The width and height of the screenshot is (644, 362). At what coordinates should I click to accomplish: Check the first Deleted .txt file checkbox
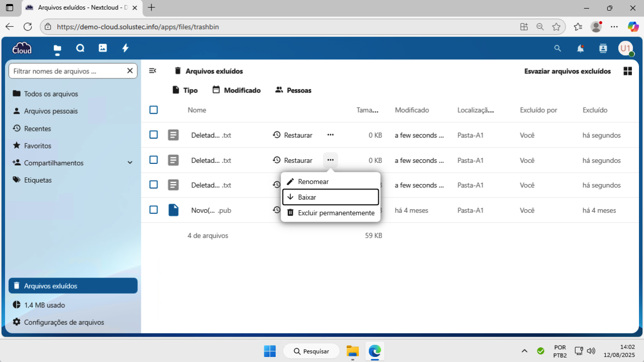(153, 135)
